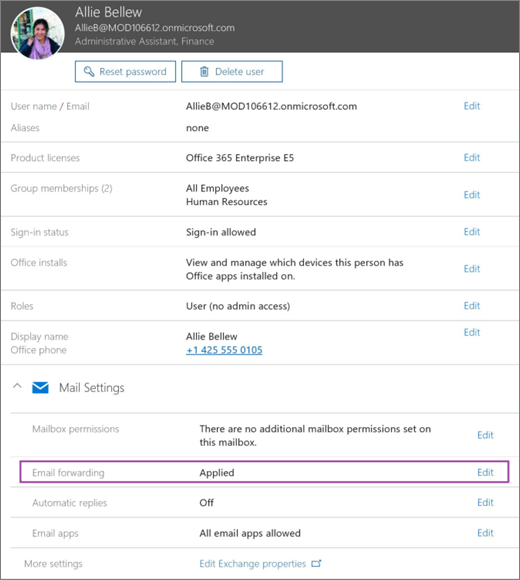Open Edit Exchange properties link
This screenshot has width=520, height=580.
[253, 564]
